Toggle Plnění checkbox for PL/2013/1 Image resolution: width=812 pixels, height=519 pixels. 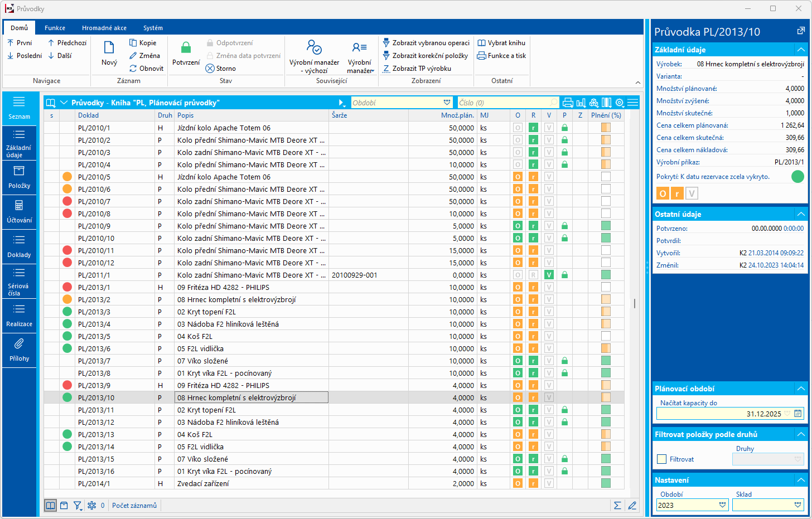[606, 287]
